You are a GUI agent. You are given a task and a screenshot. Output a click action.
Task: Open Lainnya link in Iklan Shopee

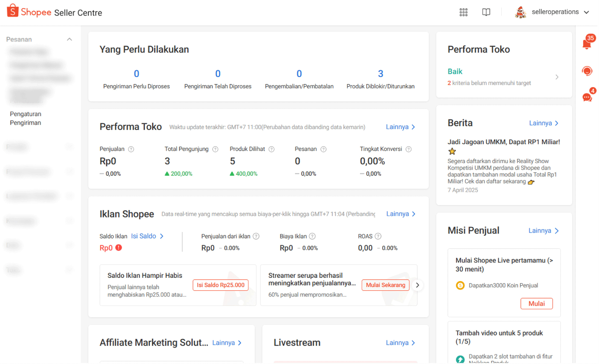[401, 214]
